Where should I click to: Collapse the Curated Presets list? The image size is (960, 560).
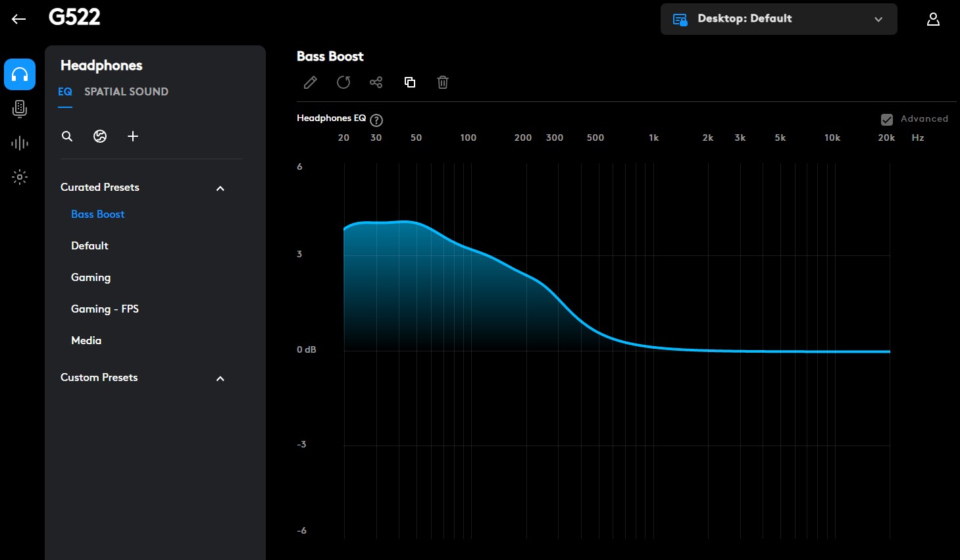click(220, 188)
